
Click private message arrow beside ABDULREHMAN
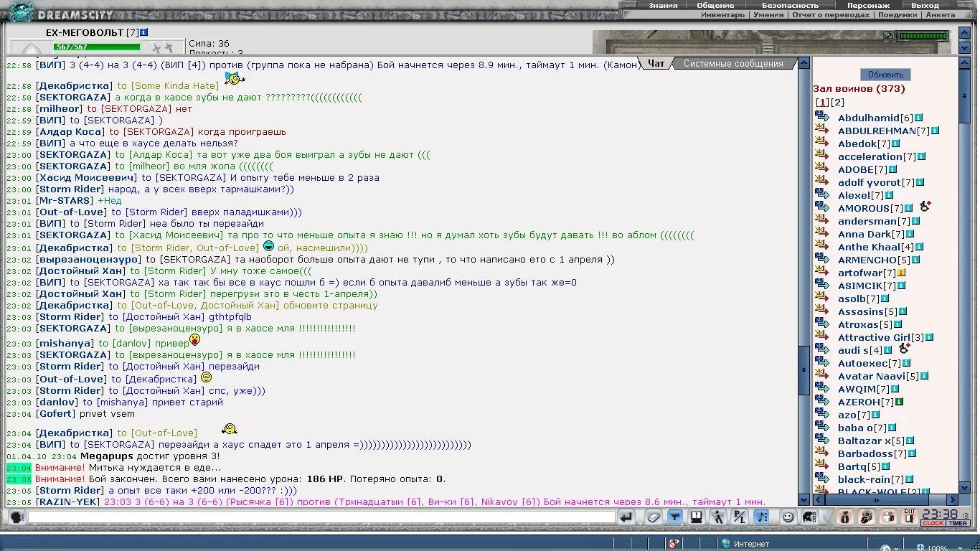822,131
